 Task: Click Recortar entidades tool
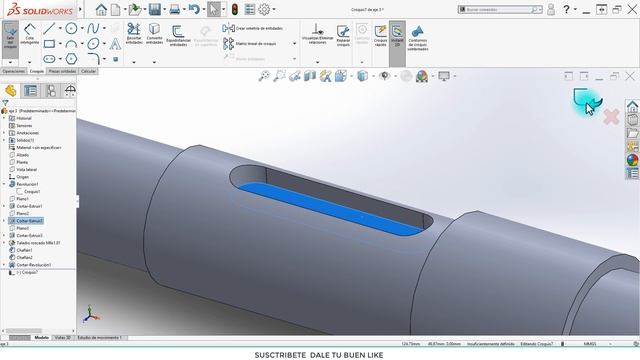(133, 33)
